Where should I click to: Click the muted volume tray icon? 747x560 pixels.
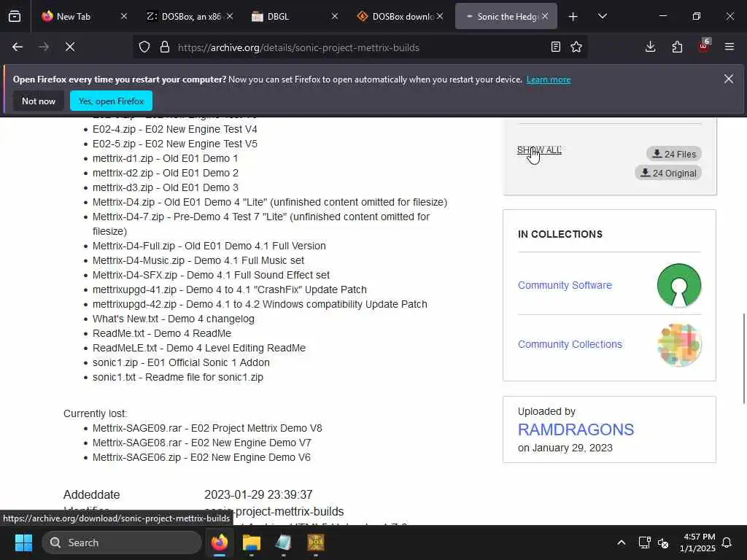pyautogui.click(x=662, y=542)
